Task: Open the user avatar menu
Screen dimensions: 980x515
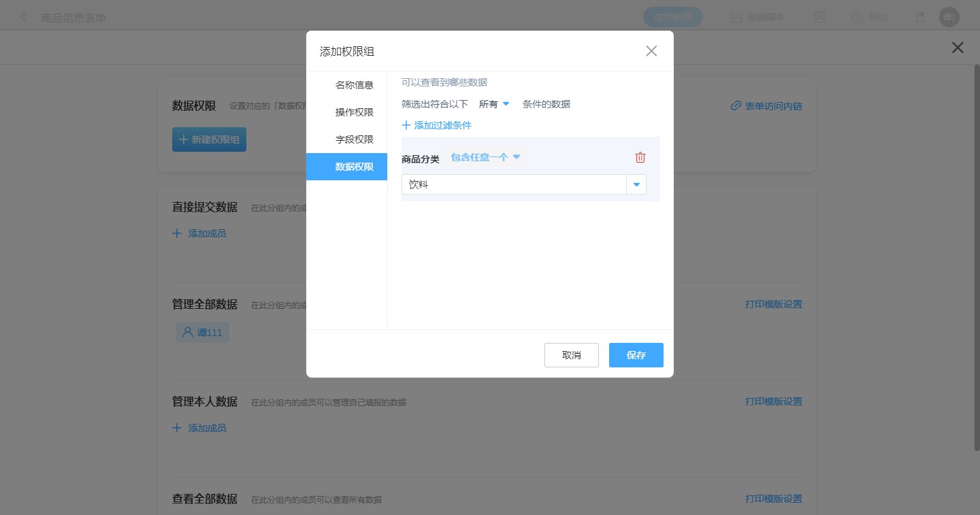Action: (949, 18)
